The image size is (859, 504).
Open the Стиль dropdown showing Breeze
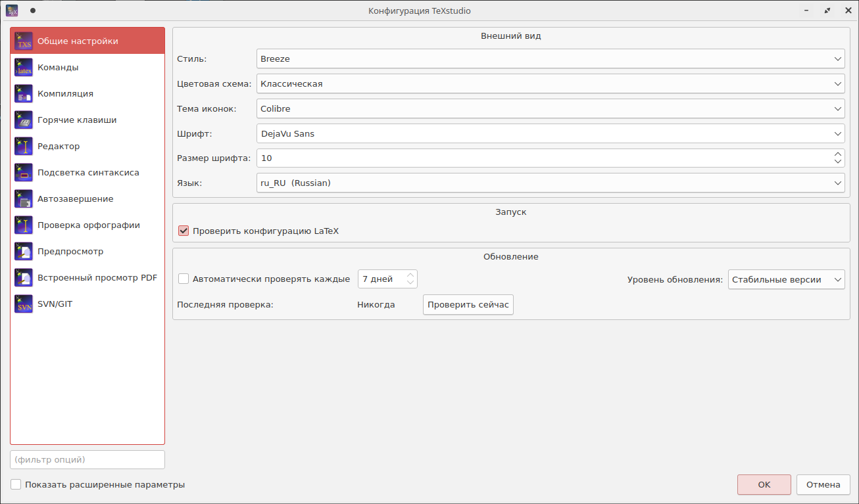(551, 58)
